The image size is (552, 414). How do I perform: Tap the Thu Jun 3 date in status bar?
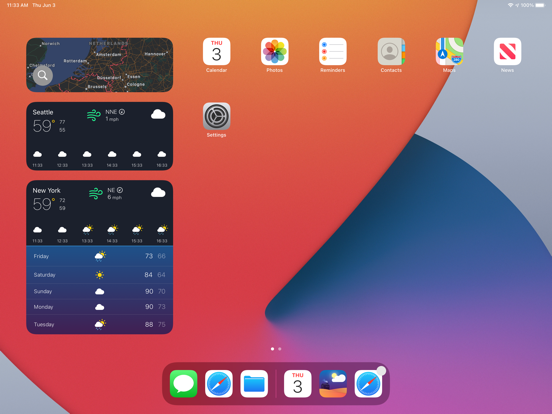tap(44, 5)
